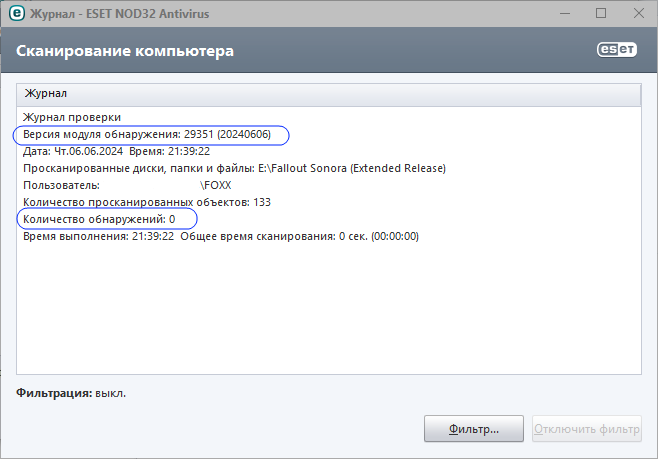The height and width of the screenshot is (459, 658).
Task: Click the Фильтрация: выкл. status label
Action: tap(71, 394)
